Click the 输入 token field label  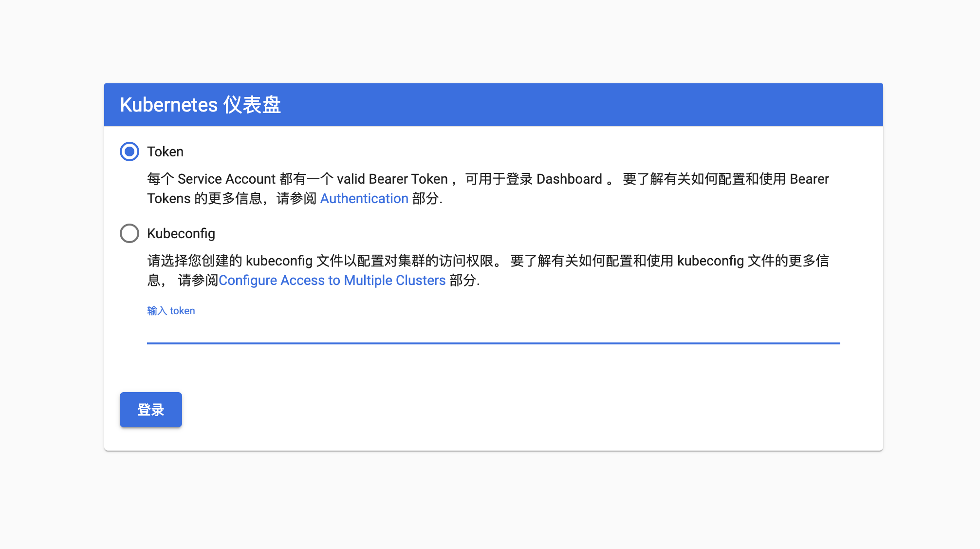coord(171,311)
